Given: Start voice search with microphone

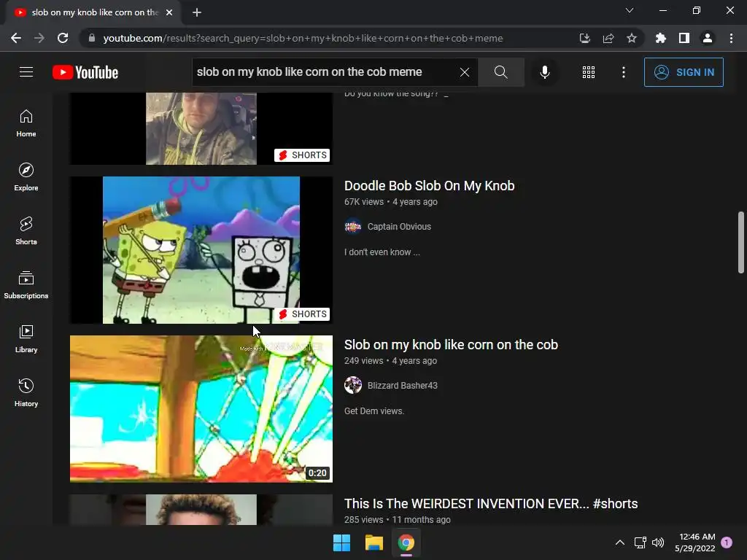Looking at the screenshot, I should click(x=544, y=72).
